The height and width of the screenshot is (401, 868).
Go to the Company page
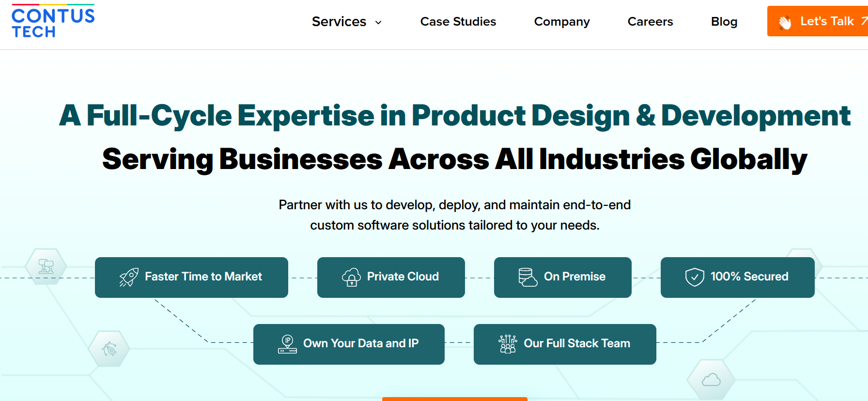pos(562,22)
